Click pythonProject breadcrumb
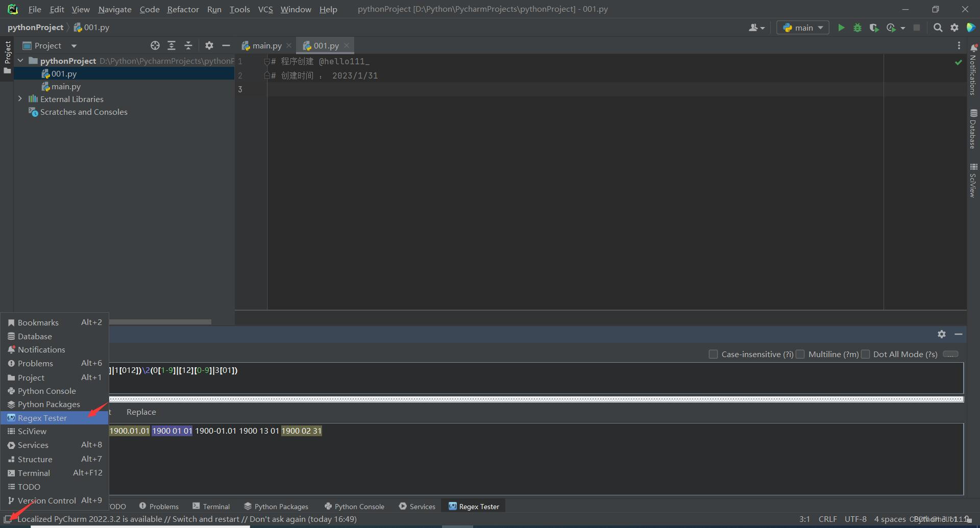This screenshot has height=528, width=980. tap(35, 28)
